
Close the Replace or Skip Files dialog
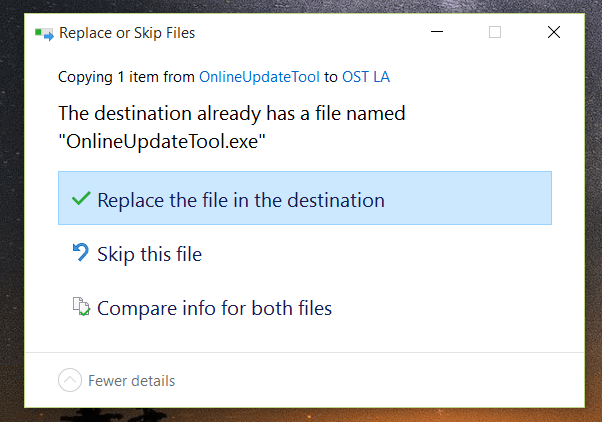point(554,32)
